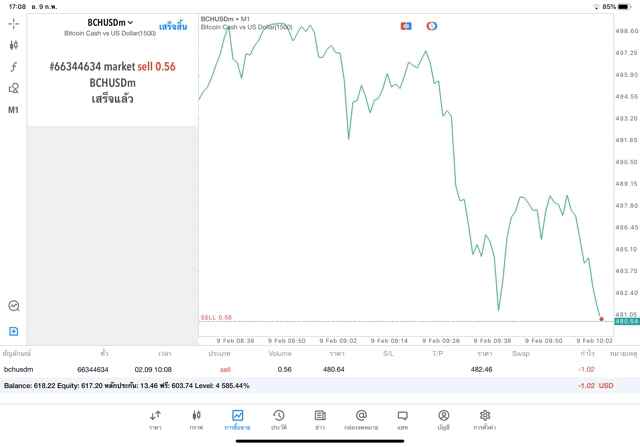Screen dimensions: 640x447
Task: Tap the 9 Feb 09:14 time axis label
Action: point(389,341)
